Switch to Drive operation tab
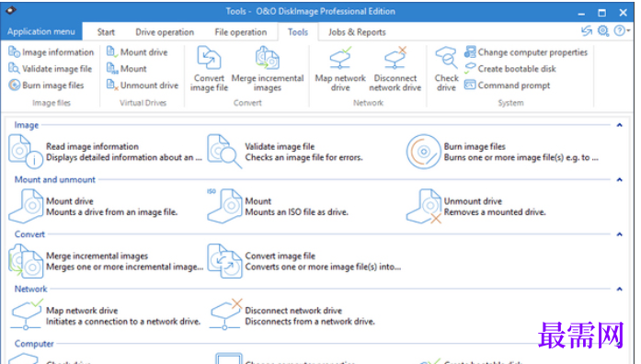 tap(165, 32)
